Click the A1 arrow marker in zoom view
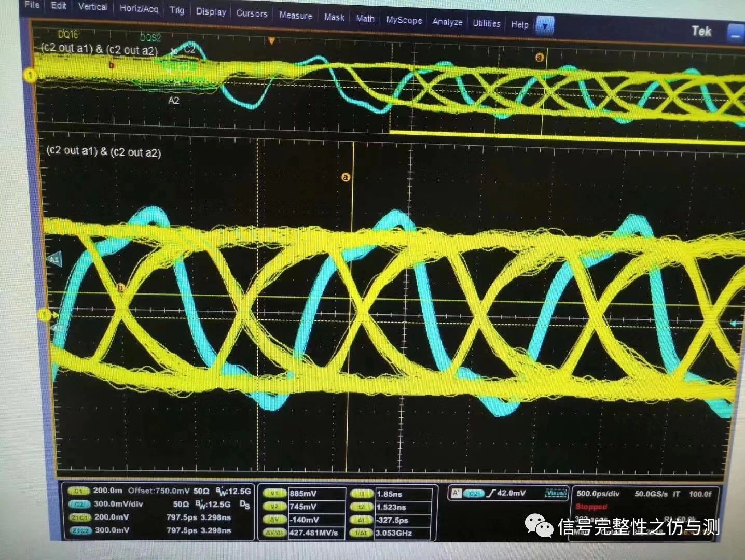 [54, 259]
